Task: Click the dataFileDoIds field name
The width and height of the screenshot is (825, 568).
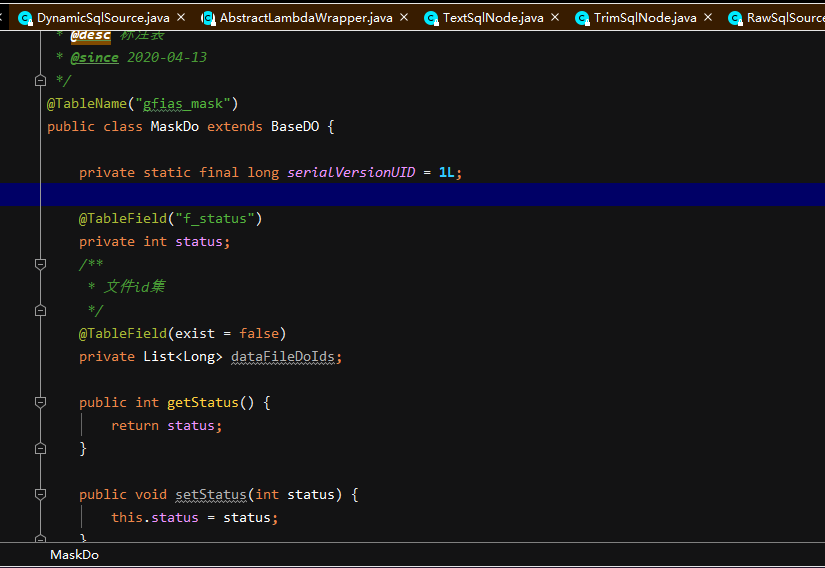Action: (286, 357)
